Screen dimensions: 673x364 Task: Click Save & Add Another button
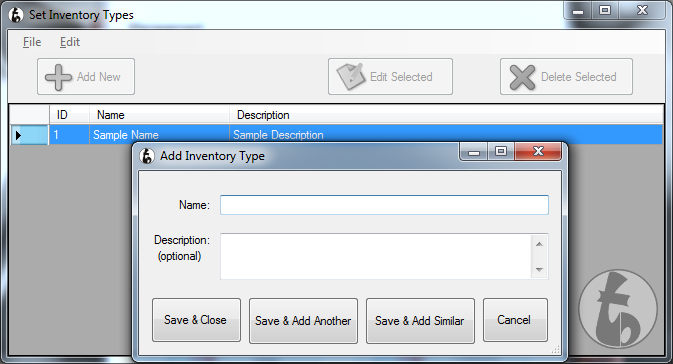coord(303,321)
